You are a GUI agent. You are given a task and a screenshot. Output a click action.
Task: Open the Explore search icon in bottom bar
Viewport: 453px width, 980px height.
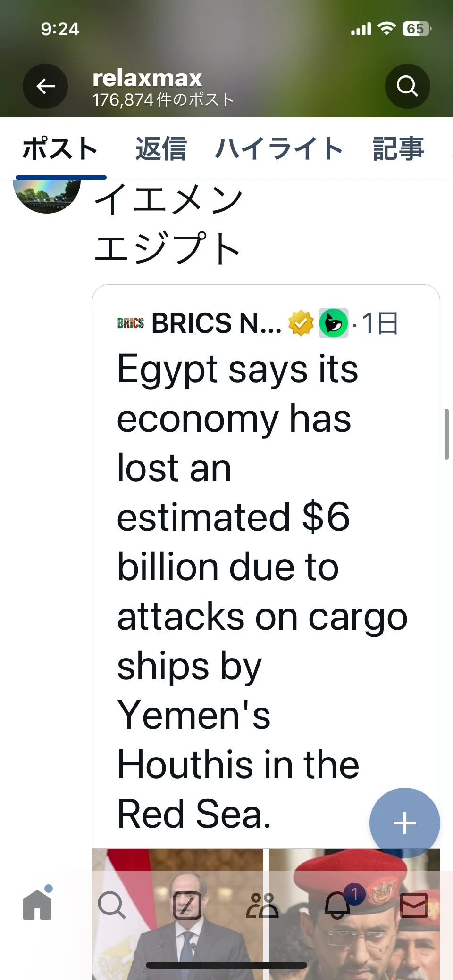112,905
